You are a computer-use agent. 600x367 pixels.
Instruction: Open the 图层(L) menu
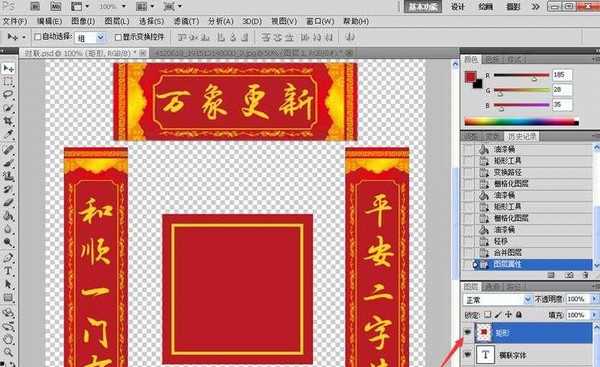click(117, 21)
